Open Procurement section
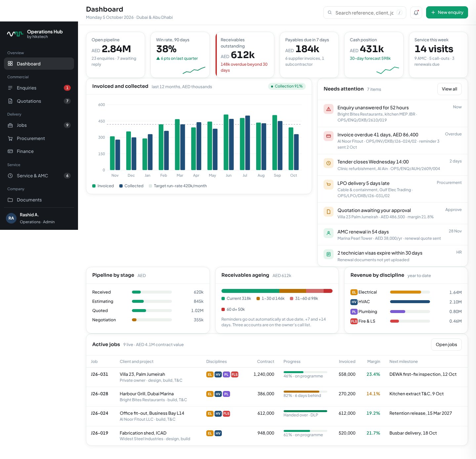This screenshot has height=459, width=476. coord(39,138)
